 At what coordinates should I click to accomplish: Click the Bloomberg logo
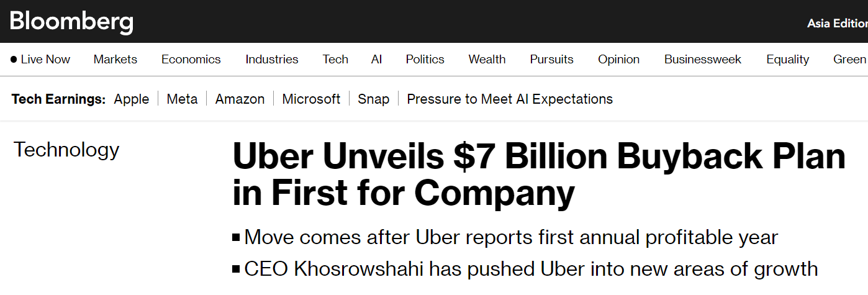tap(71, 22)
